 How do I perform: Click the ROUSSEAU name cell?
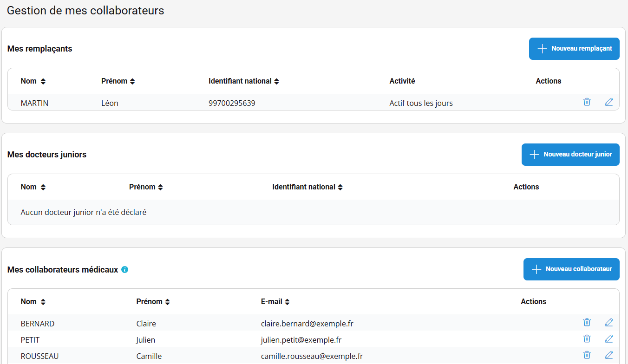40,356
